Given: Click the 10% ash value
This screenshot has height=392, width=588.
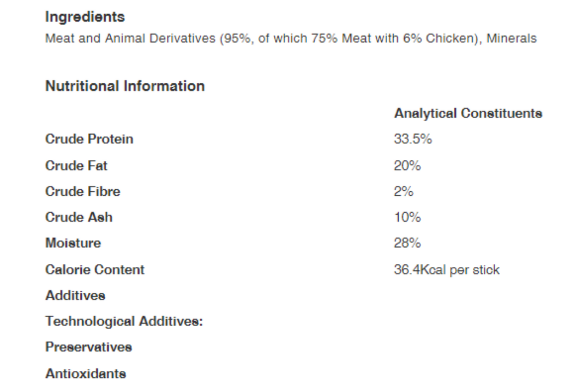Looking at the screenshot, I should click(x=407, y=217).
